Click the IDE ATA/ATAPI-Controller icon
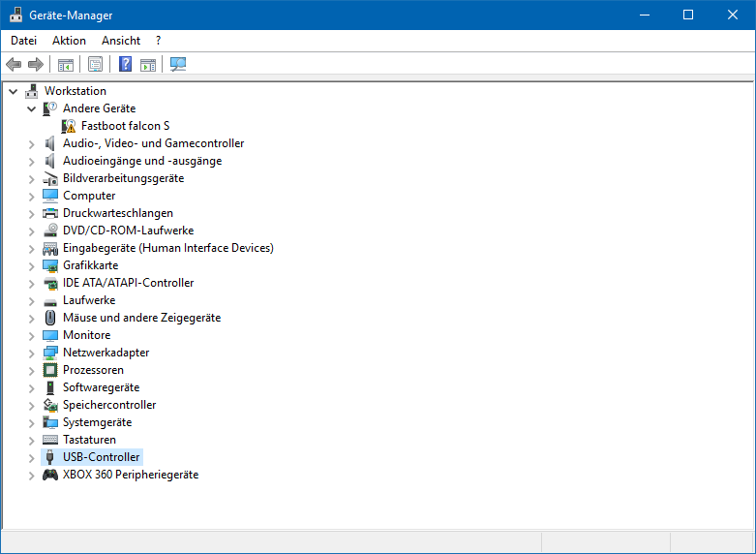The height and width of the screenshot is (554, 756). coord(50,283)
